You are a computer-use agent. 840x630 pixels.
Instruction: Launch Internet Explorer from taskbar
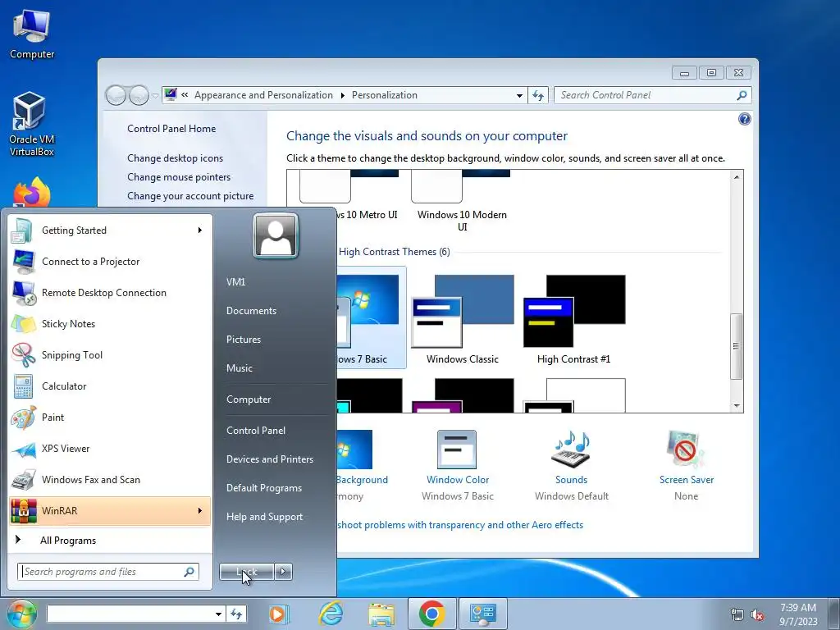(331, 614)
